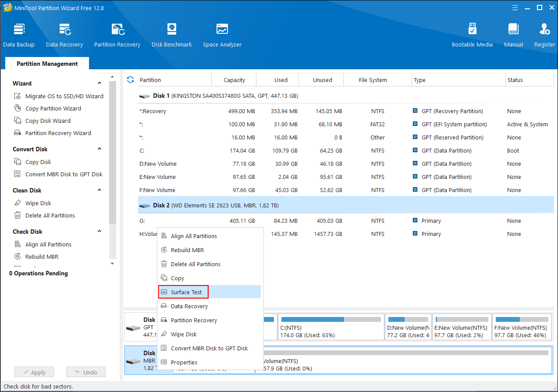Select Surface Test in context menu
The width and height of the screenshot is (558, 392).
[210, 292]
